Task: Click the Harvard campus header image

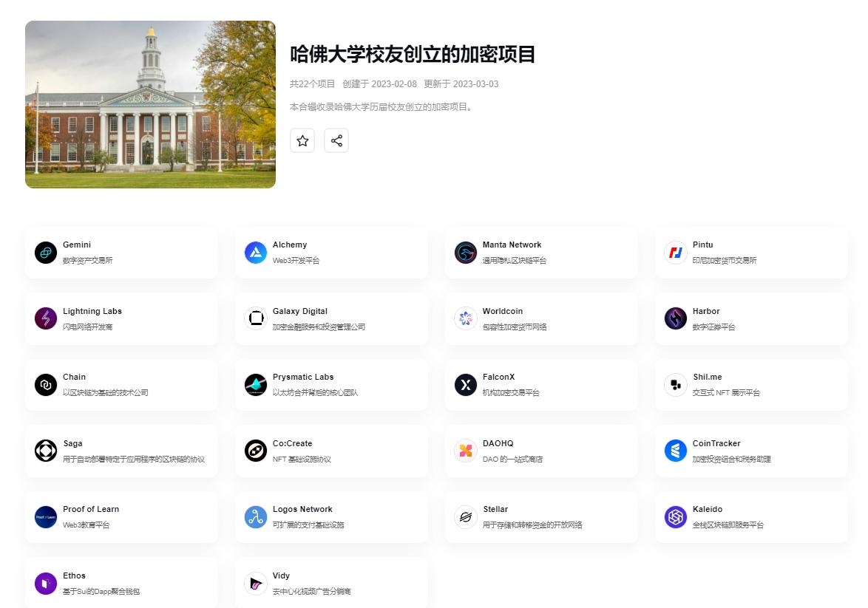Action: coord(150,104)
